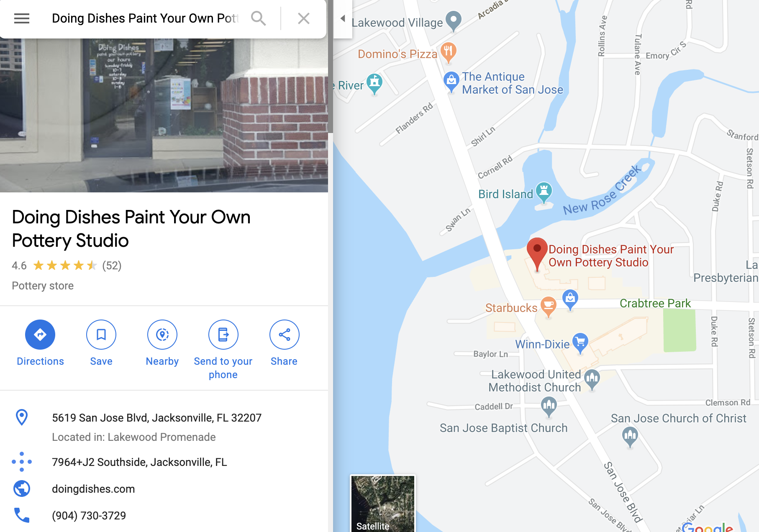Open the hamburger menu

pyautogui.click(x=22, y=18)
